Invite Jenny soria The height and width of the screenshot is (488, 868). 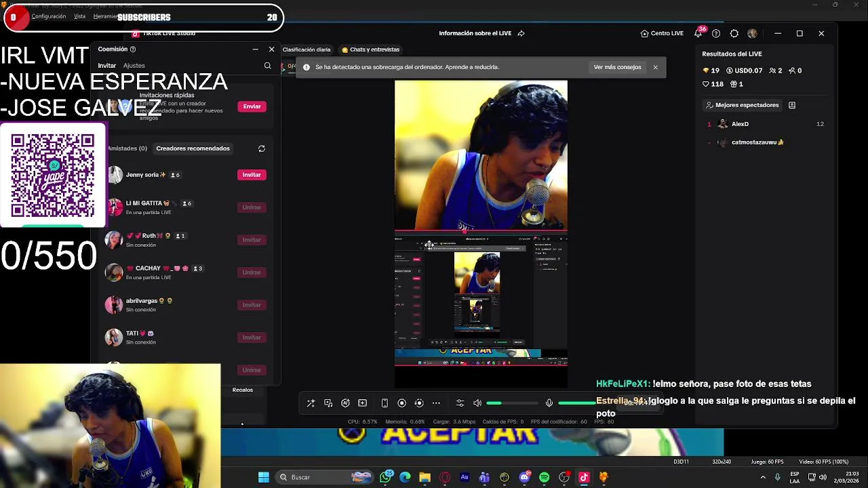[252, 175]
